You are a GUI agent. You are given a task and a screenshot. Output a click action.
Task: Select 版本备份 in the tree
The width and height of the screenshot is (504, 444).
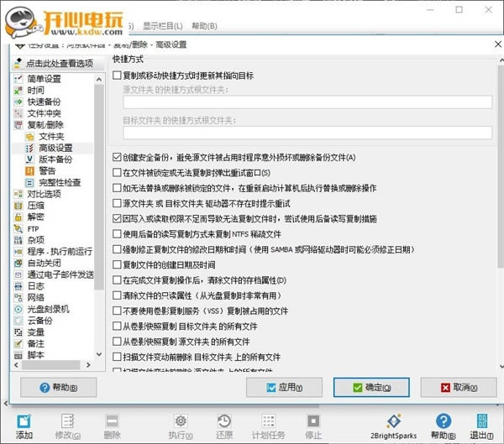(55, 159)
